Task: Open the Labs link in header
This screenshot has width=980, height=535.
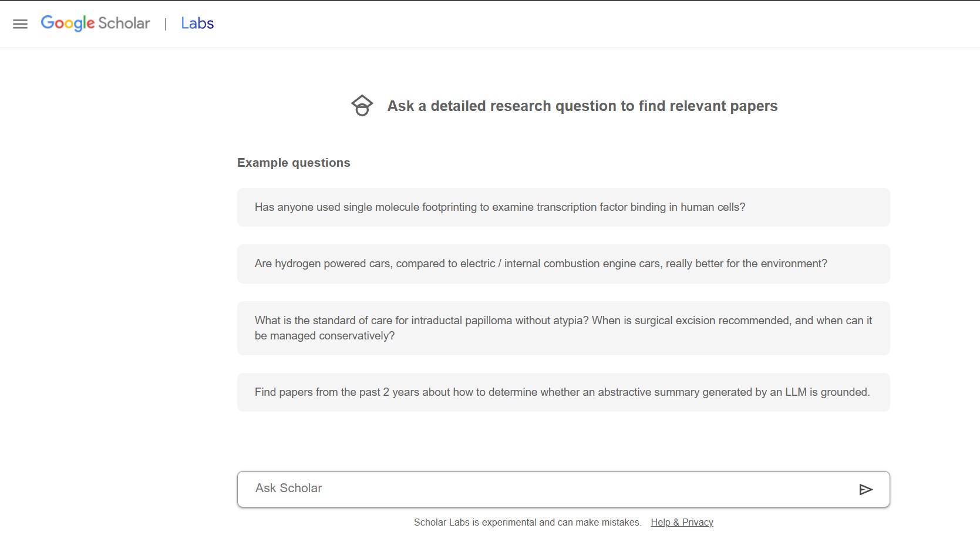Action: 197,23
